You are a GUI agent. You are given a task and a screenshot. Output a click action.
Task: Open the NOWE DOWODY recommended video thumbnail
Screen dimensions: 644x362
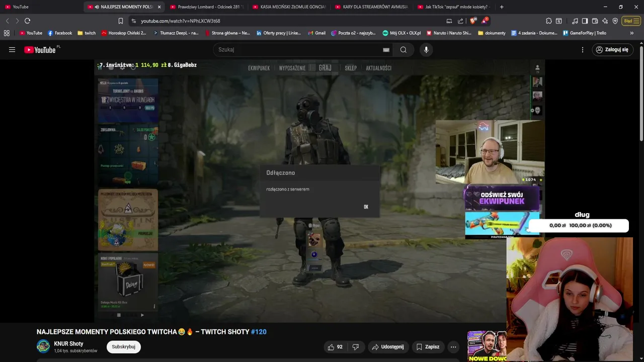point(488,346)
